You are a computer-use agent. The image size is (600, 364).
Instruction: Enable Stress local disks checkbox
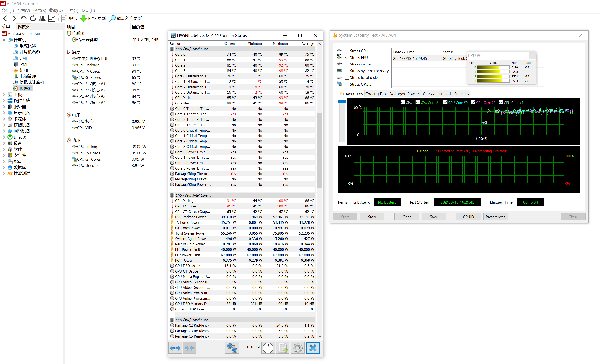point(347,77)
